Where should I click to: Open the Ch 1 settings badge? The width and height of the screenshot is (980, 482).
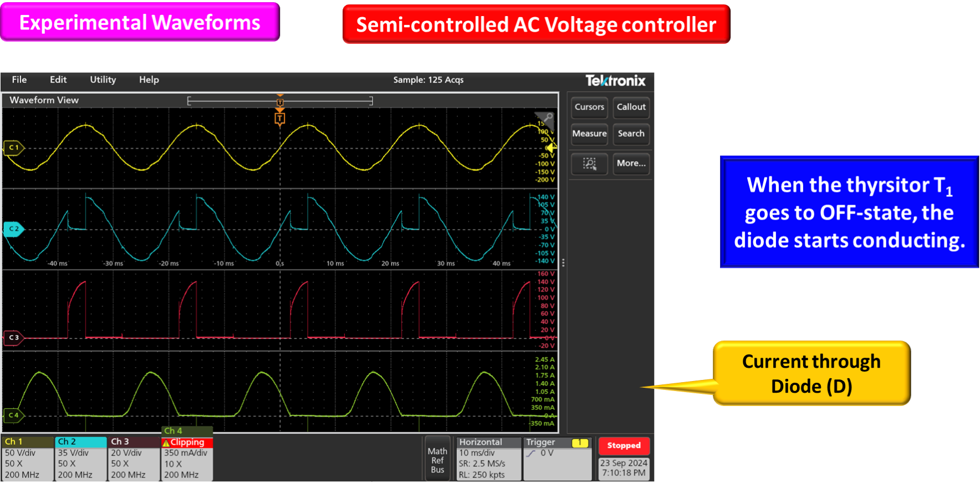[x=27, y=459]
